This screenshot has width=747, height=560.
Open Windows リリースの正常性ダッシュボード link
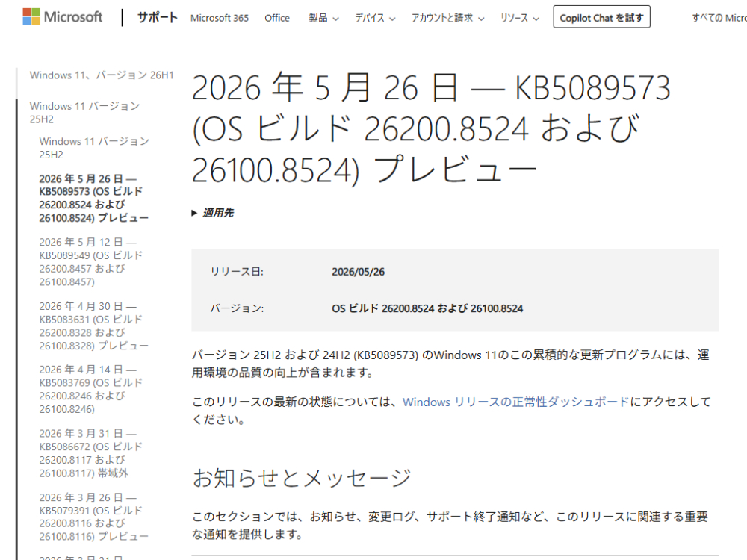point(515,402)
